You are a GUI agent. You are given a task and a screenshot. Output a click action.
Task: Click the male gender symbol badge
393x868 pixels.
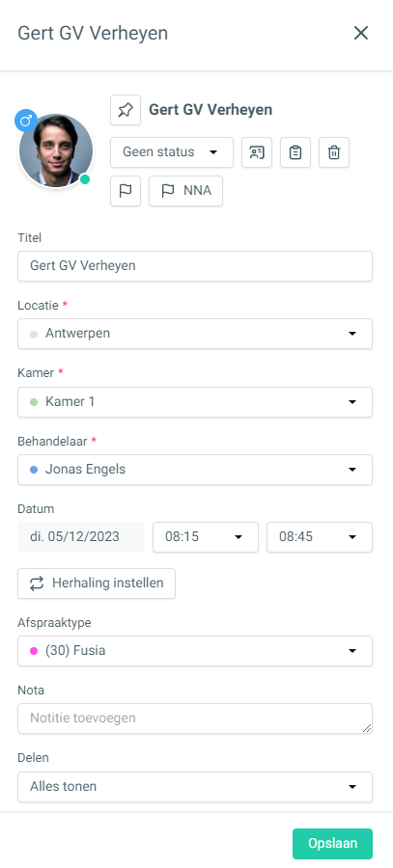(25, 121)
